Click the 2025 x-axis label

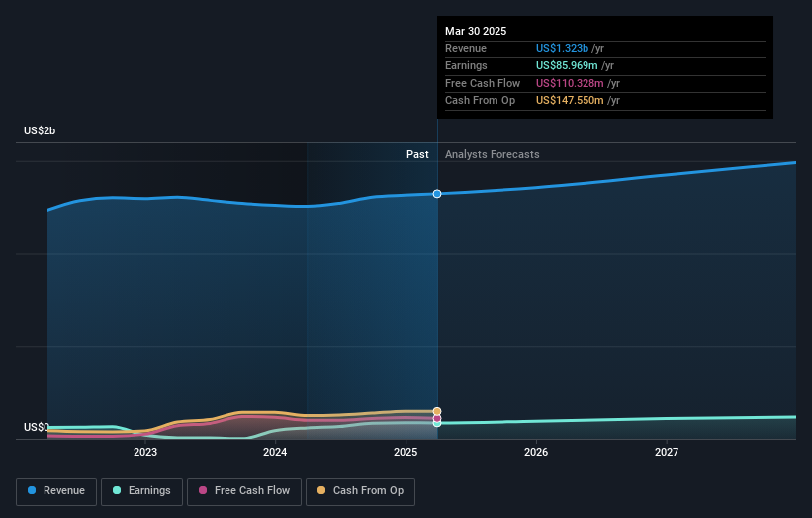406,452
